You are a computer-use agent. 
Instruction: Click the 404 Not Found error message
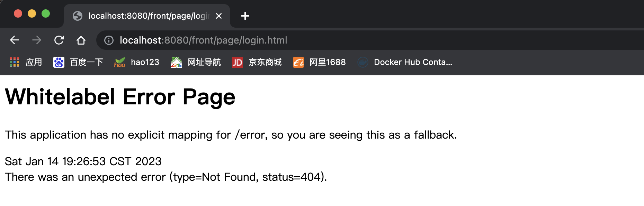click(166, 177)
